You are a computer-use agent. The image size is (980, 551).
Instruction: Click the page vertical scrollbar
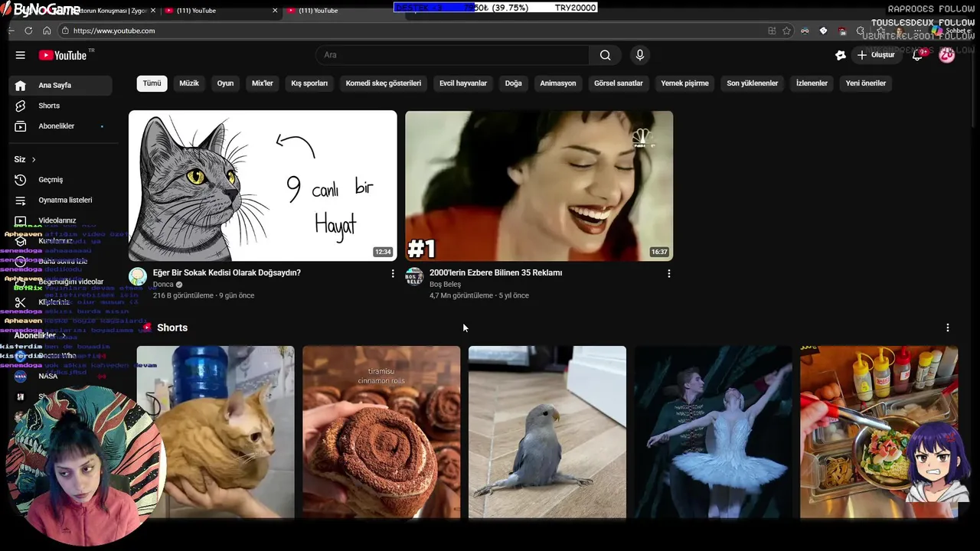coord(975,84)
